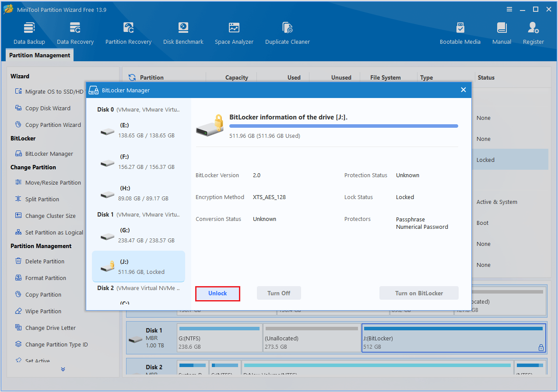This screenshot has height=392, width=558.
Task: Click the Used column header
Action: click(294, 77)
